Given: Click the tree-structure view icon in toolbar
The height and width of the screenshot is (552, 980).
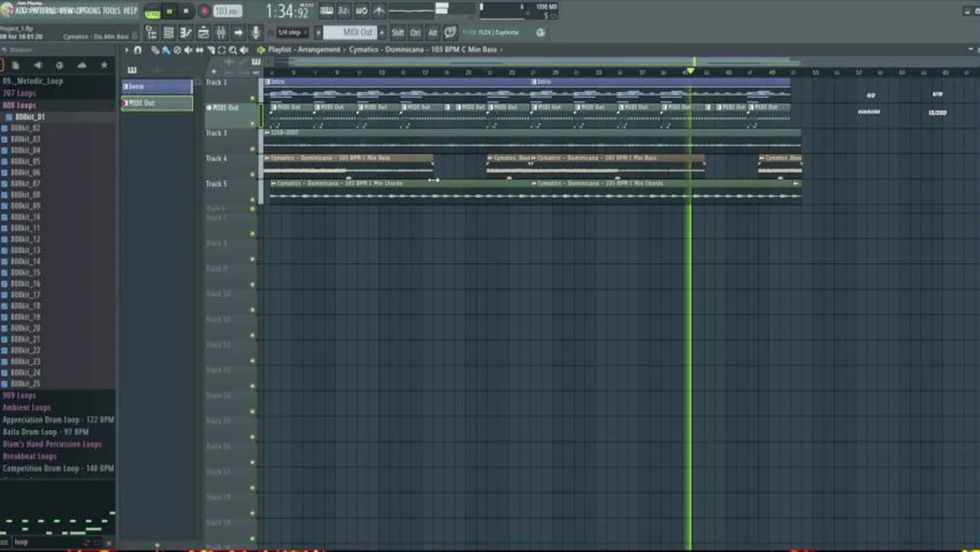Looking at the screenshot, I should coord(151,32).
